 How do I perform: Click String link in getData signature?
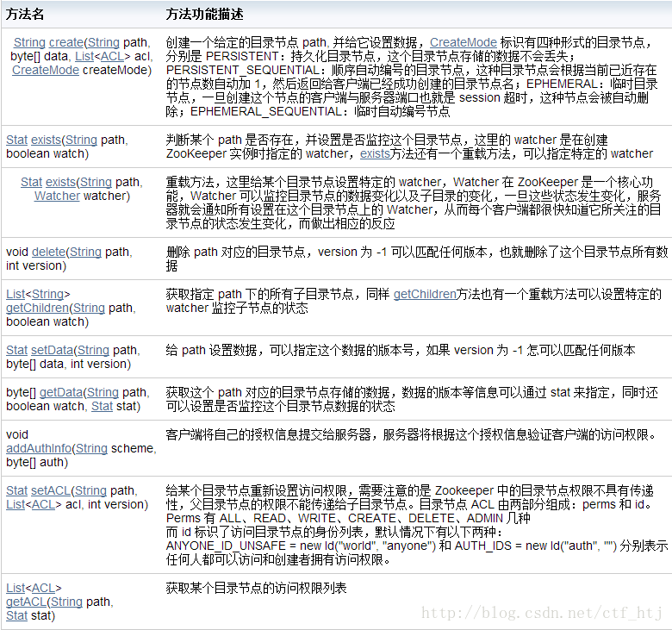click(103, 392)
